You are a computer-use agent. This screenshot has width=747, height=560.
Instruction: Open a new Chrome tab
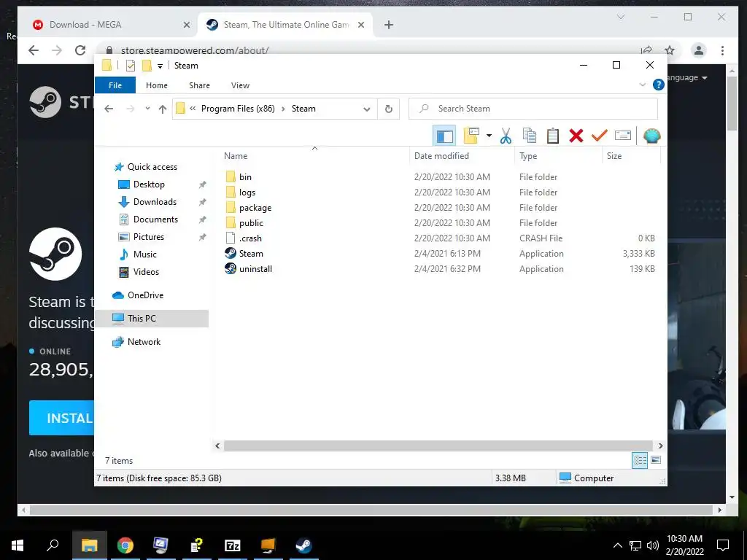(389, 25)
